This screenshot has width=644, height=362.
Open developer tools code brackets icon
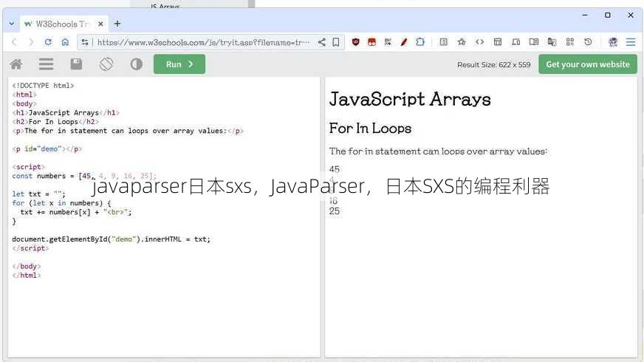479,42
